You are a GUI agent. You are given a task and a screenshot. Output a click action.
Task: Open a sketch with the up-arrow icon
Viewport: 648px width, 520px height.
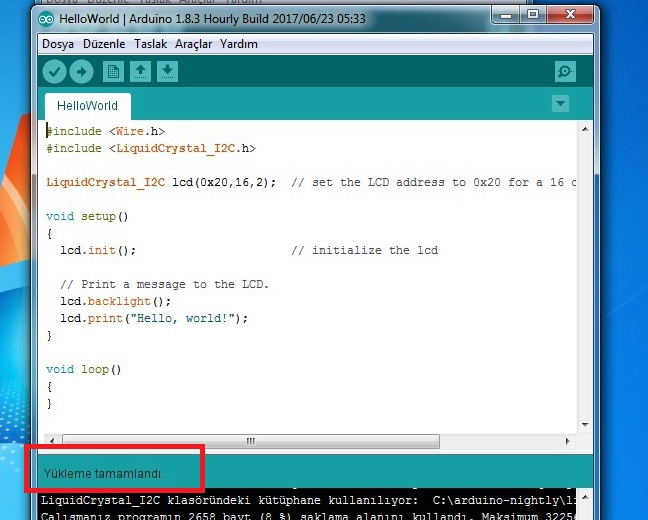point(141,72)
